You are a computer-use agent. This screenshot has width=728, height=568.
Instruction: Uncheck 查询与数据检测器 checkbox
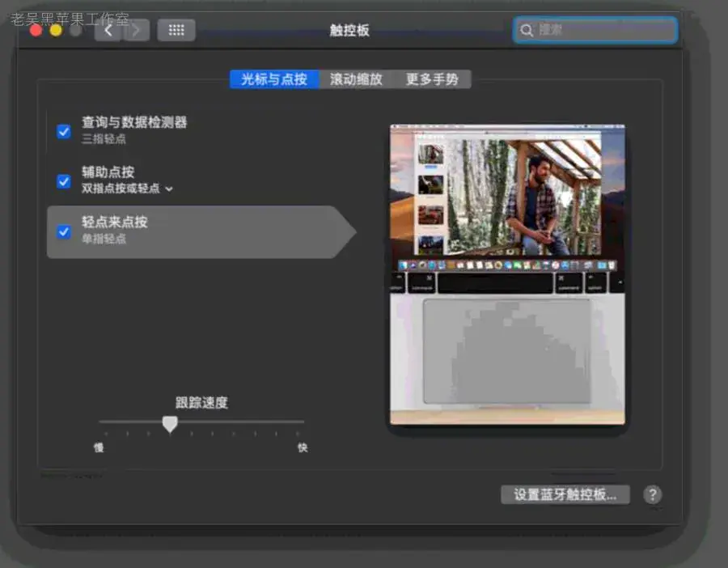tap(64, 131)
